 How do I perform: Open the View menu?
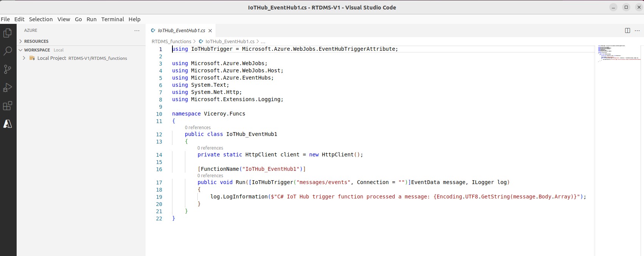pos(64,19)
